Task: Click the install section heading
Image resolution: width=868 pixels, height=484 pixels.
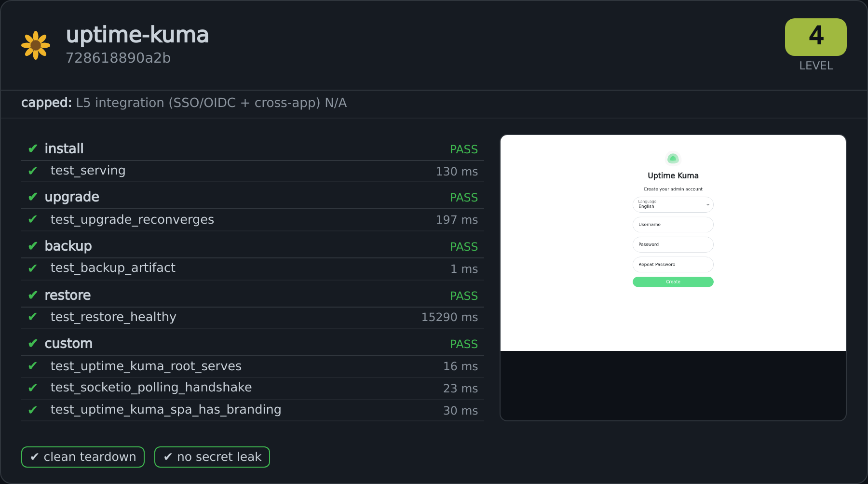Action: click(x=64, y=148)
